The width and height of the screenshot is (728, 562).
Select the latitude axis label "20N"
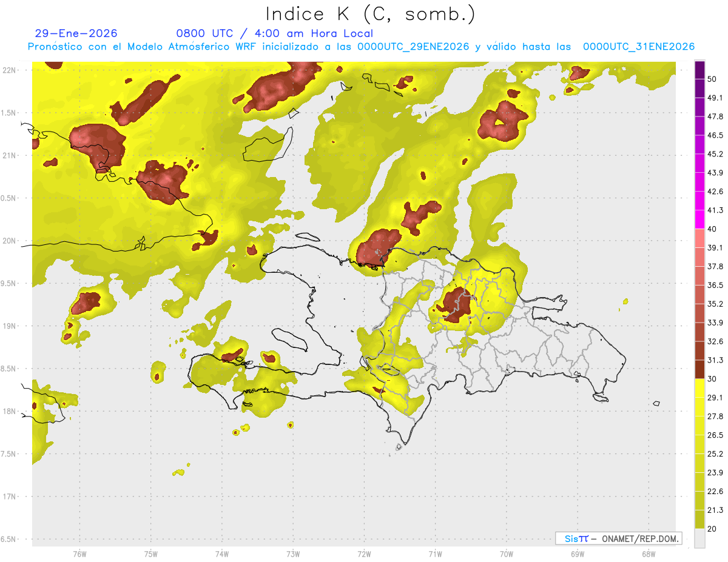(10, 241)
